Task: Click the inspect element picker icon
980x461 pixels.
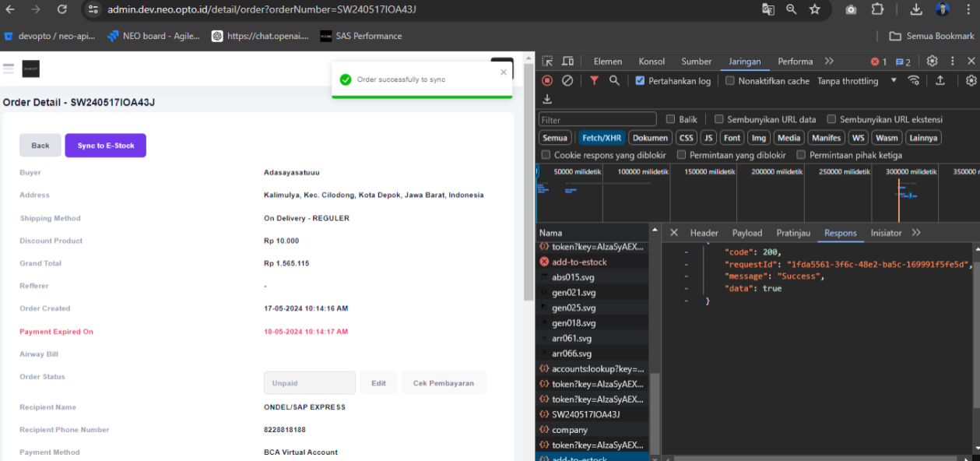Action: [547, 62]
